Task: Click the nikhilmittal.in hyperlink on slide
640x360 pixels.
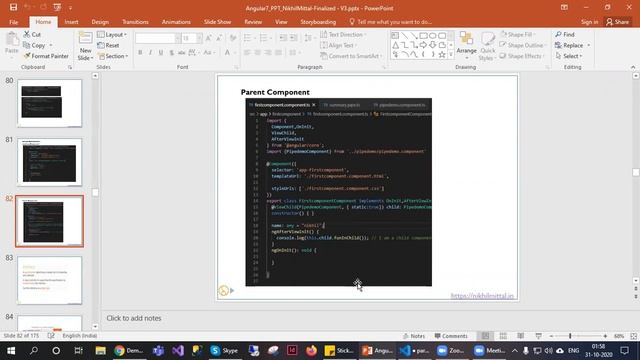Action: click(x=482, y=296)
